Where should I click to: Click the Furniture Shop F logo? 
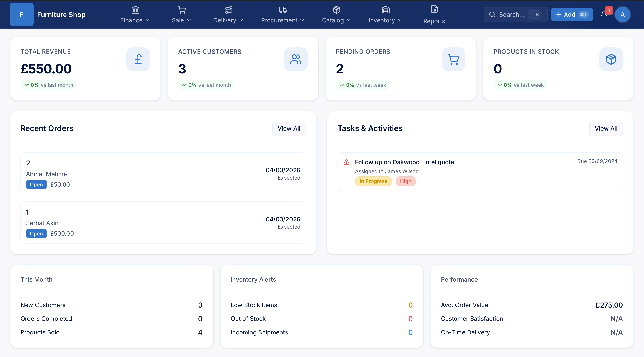[x=22, y=15]
